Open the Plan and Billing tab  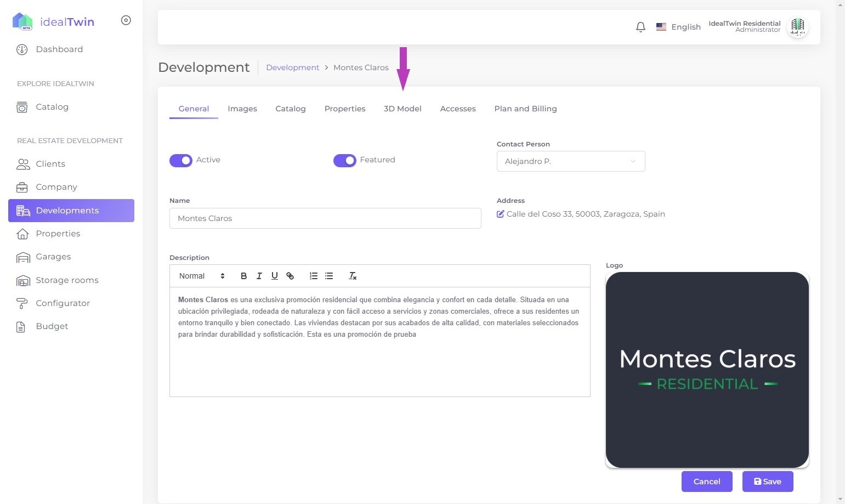(525, 109)
